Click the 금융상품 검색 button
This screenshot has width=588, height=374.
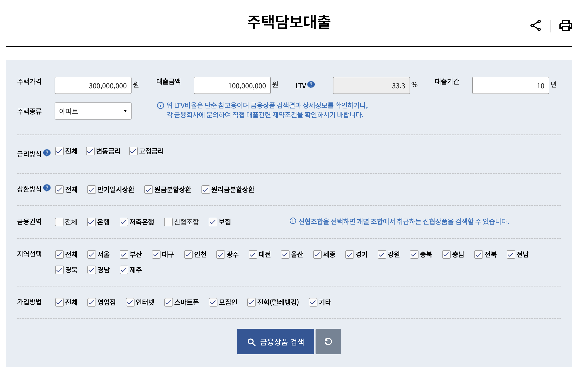point(275,342)
